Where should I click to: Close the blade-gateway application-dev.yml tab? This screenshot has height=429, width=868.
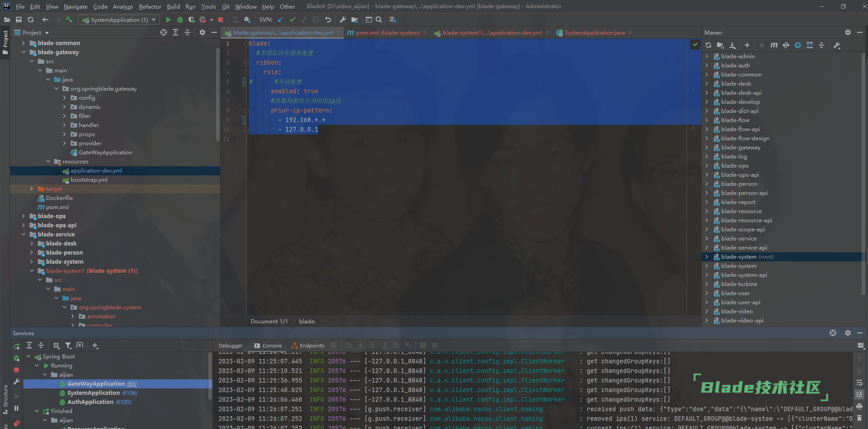tap(338, 32)
